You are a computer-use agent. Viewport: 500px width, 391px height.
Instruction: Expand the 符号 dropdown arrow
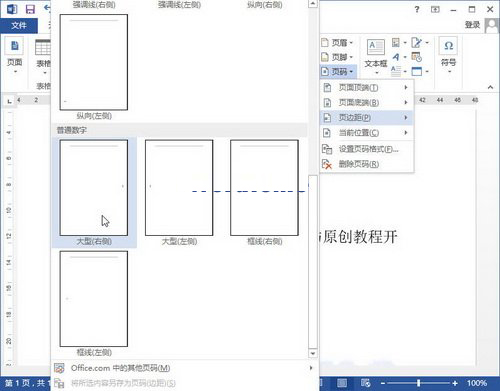(x=449, y=71)
